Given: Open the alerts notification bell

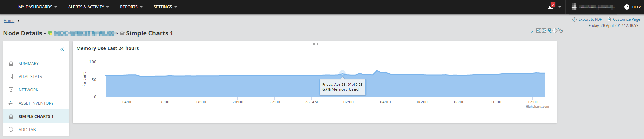Looking at the screenshot, I should pyautogui.click(x=551, y=7).
